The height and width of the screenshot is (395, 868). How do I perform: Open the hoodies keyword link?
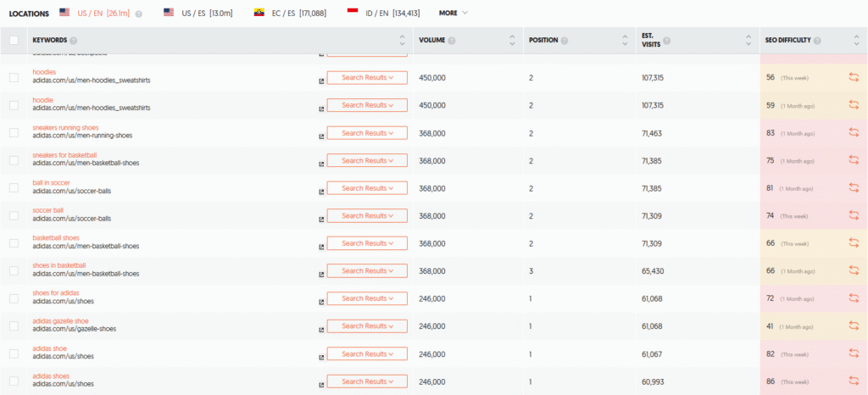pos(44,72)
